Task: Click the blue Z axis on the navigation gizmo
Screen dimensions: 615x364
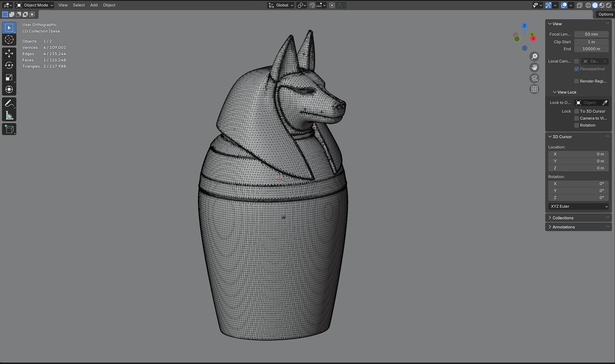Action: pos(524,26)
